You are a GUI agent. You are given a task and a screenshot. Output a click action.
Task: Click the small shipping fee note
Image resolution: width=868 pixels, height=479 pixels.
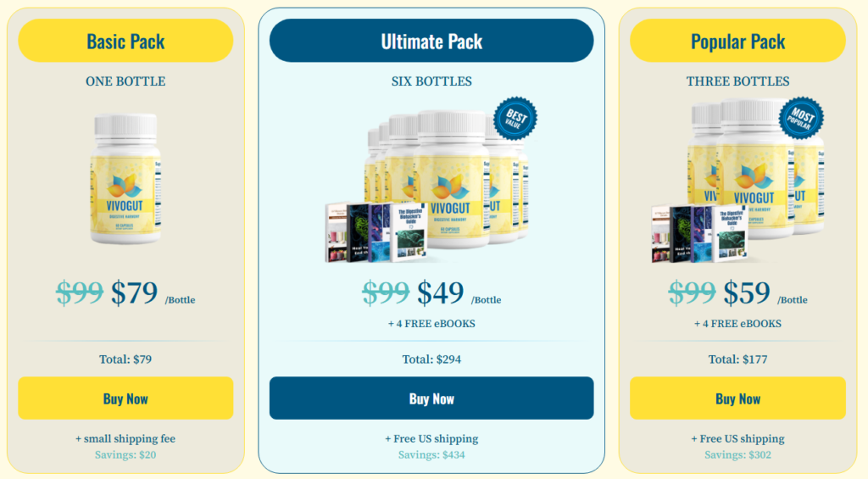pos(125,439)
